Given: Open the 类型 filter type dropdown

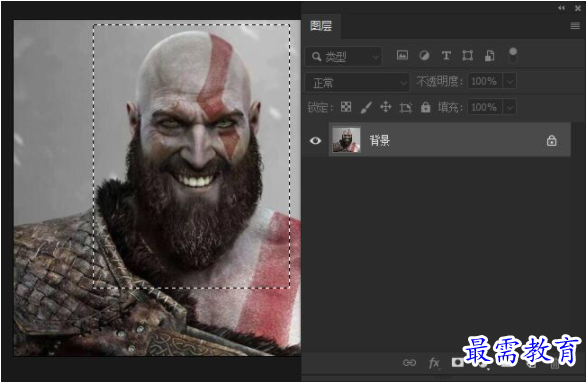Looking at the screenshot, I should [344, 57].
